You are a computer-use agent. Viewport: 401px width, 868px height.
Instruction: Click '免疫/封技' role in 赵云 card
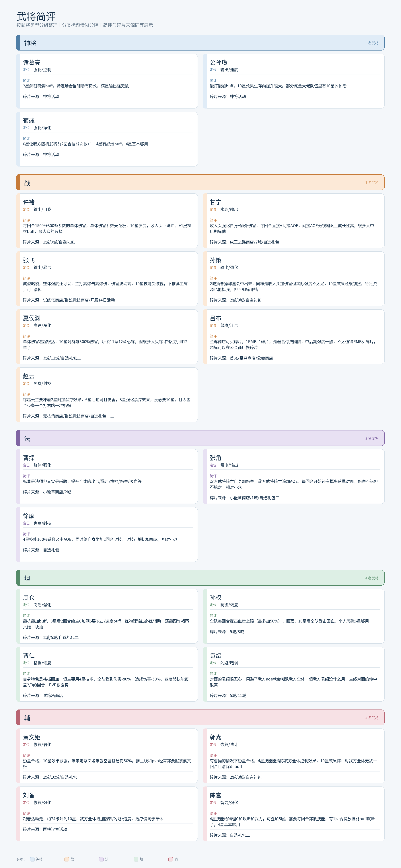[42, 383]
